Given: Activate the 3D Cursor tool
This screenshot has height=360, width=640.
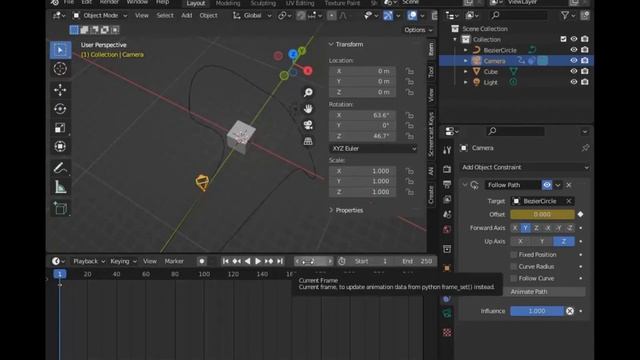Looking at the screenshot, I should (60, 69).
